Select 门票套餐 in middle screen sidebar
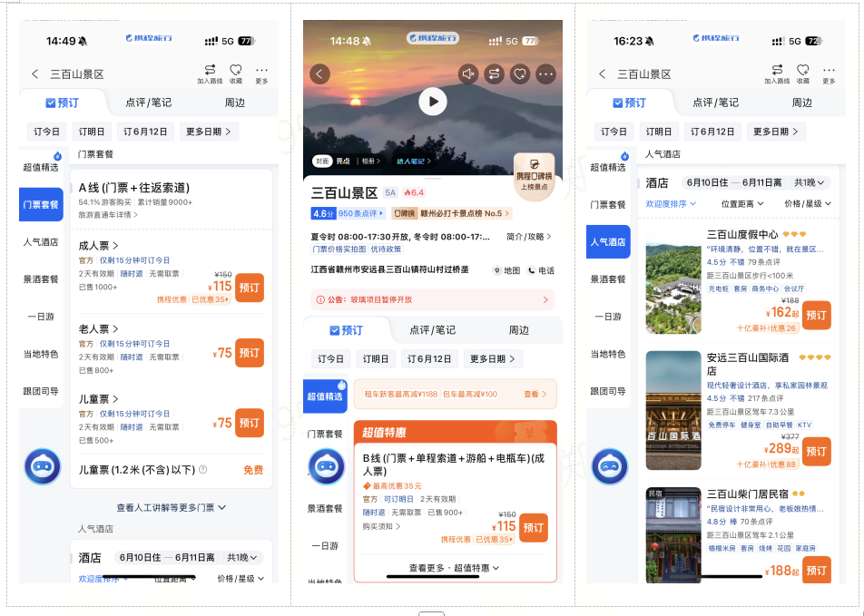 coord(325,435)
